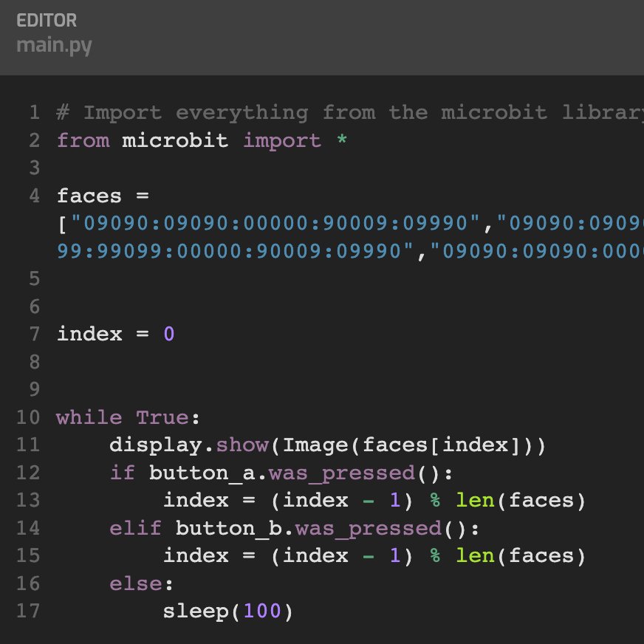Place cursor on 'from microbit import *' line
This screenshot has height=644, width=644.
tap(202, 140)
